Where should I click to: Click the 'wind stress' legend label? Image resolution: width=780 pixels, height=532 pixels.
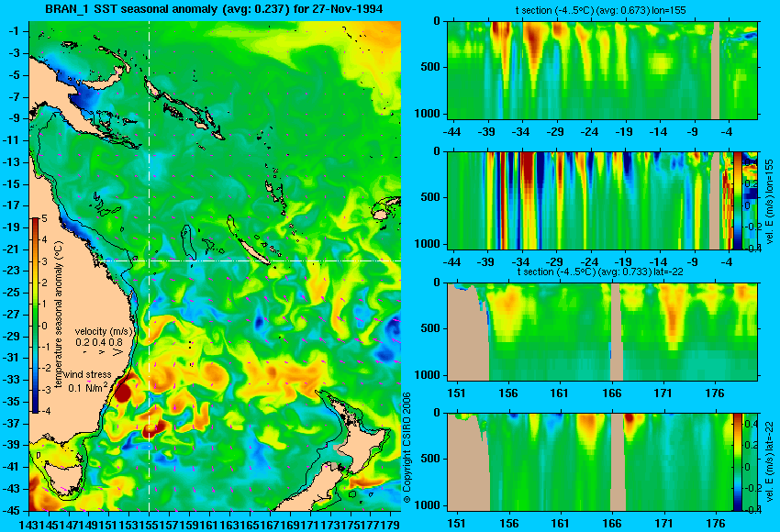coord(87,375)
